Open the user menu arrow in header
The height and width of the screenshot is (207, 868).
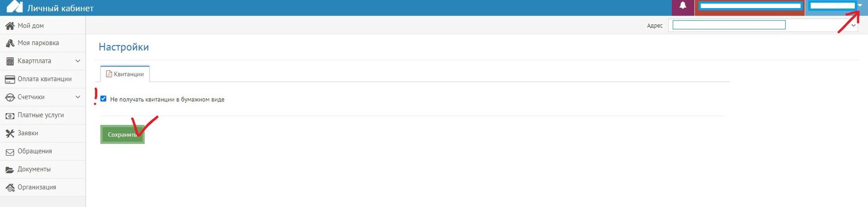click(x=860, y=6)
